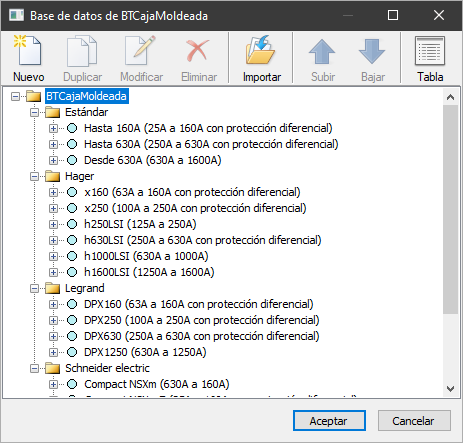Expand the DPX250 node
The image size is (463, 443).
pos(53,321)
